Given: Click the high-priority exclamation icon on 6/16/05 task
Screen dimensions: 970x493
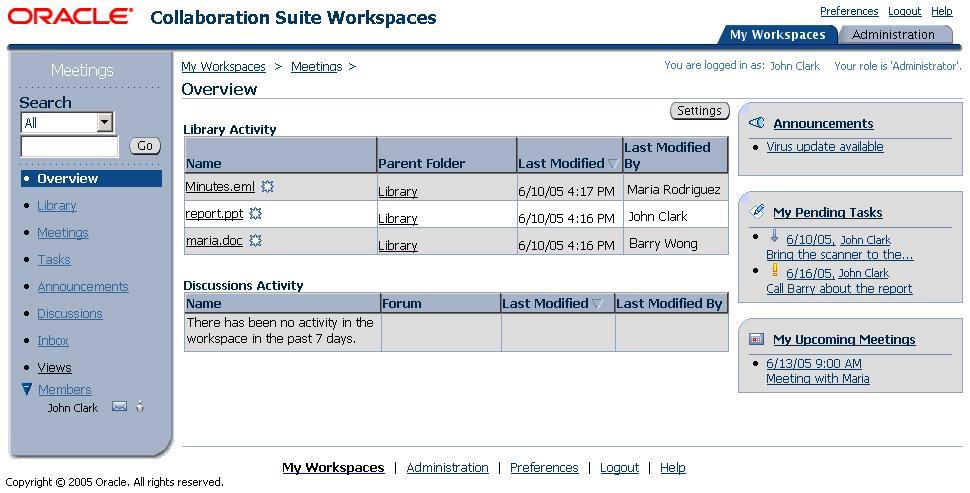Looking at the screenshot, I should 775,270.
